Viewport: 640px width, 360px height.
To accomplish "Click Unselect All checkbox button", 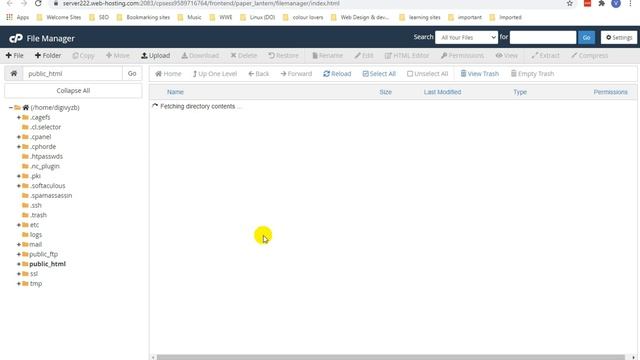I will [427, 73].
